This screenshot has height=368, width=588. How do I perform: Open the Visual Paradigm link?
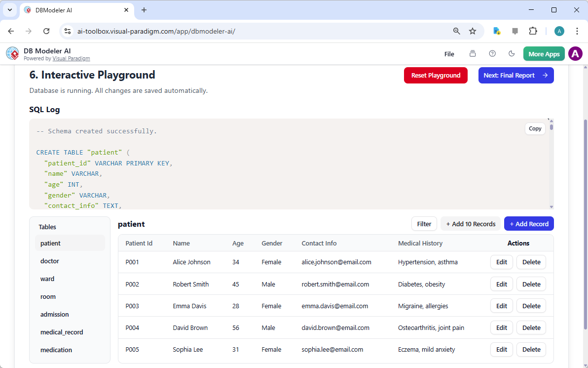point(71,58)
